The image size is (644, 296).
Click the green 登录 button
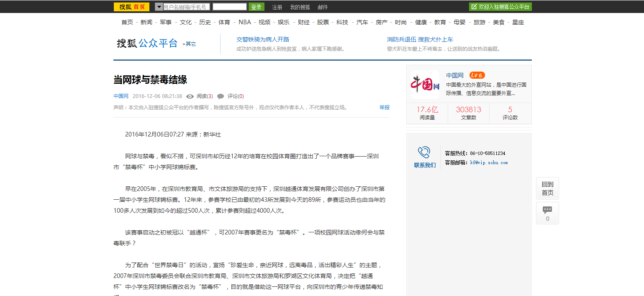point(256,7)
